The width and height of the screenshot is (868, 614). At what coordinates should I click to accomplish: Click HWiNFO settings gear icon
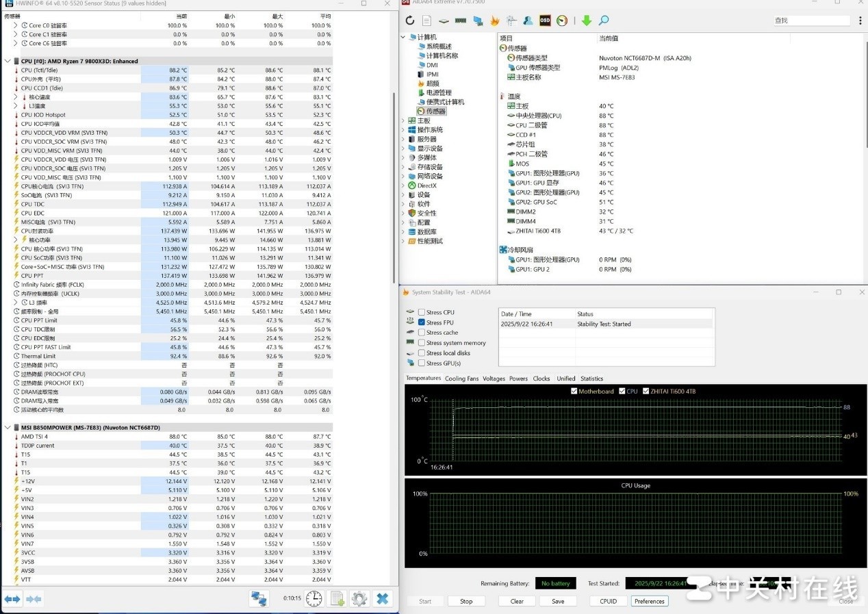click(x=359, y=598)
